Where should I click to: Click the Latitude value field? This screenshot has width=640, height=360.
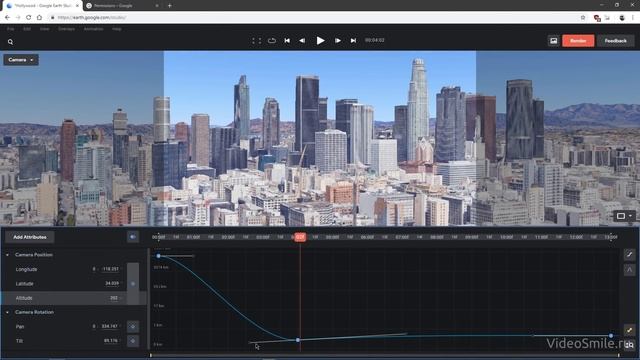pos(112,283)
